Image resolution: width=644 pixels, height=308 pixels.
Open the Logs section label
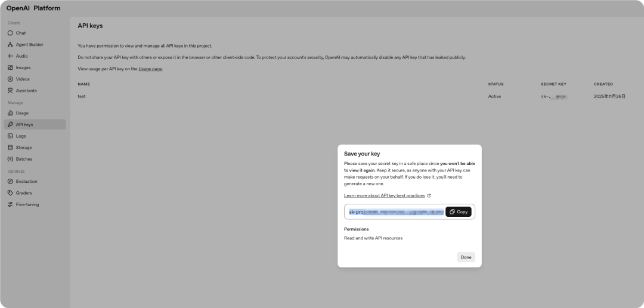click(21, 136)
